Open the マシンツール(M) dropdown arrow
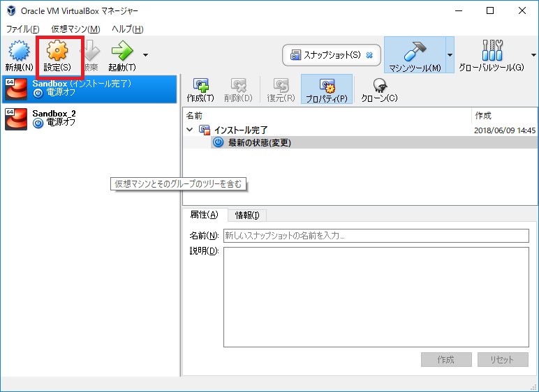The width and height of the screenshot is (539, 392). click(x=450, y=55)
